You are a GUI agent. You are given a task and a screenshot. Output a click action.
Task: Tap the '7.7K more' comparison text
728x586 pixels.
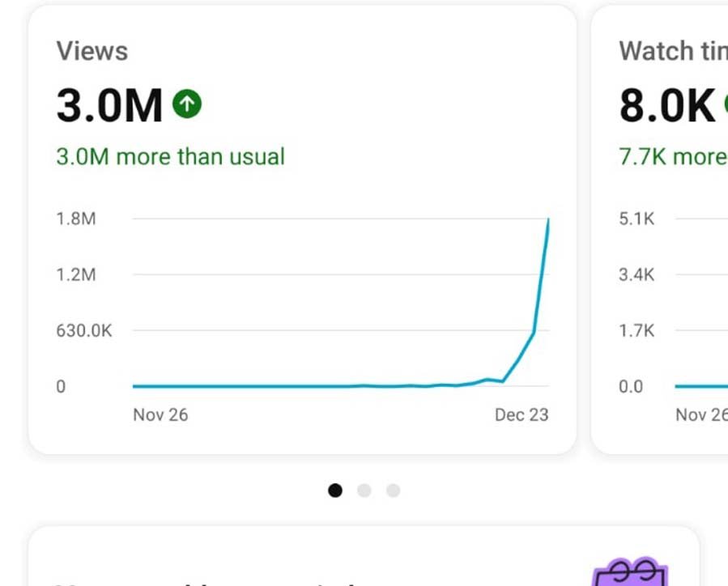(x=672, y=156)
